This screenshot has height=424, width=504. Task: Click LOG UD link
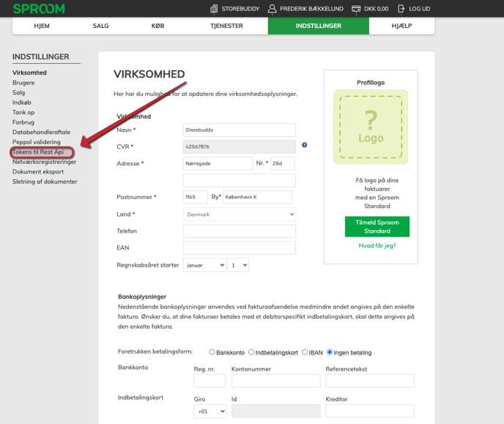point(420,9)
